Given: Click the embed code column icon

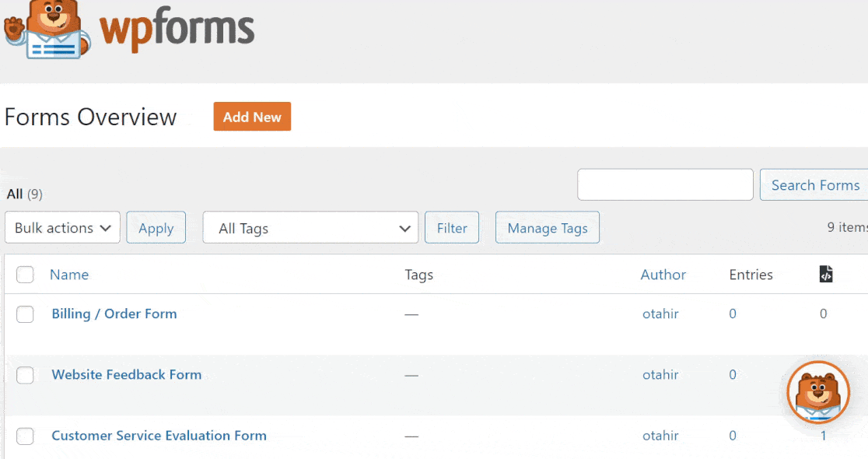Looking at the screenshot, I should [x=826, y=274].
